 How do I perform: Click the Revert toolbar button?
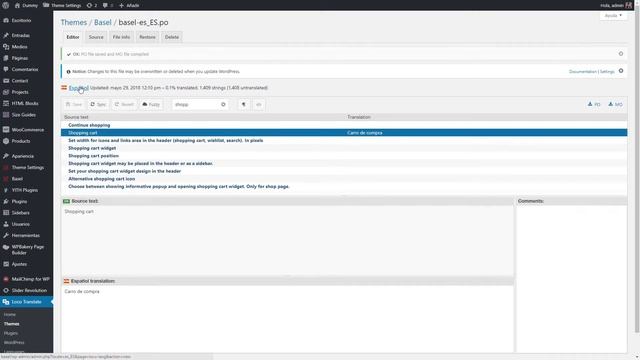[124, 104]
